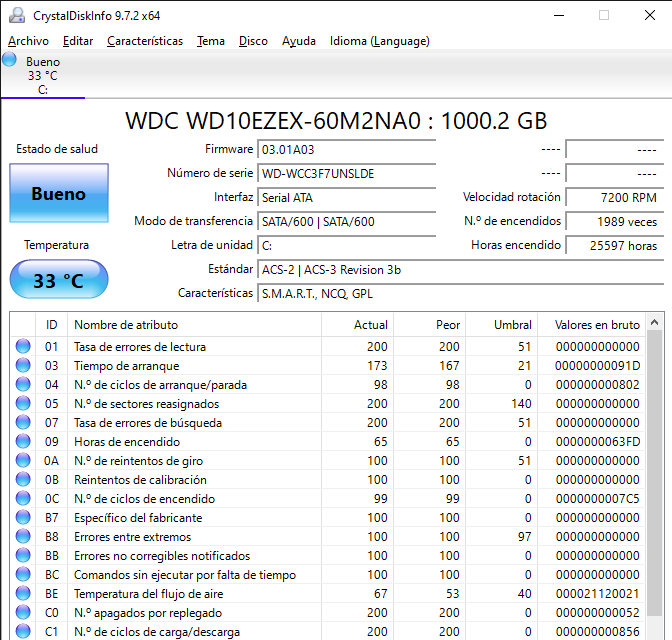This screenshot has height=640, width=672.
Task: Open the Tema menu
Action: pyautogui.click(x=210, y=41)
